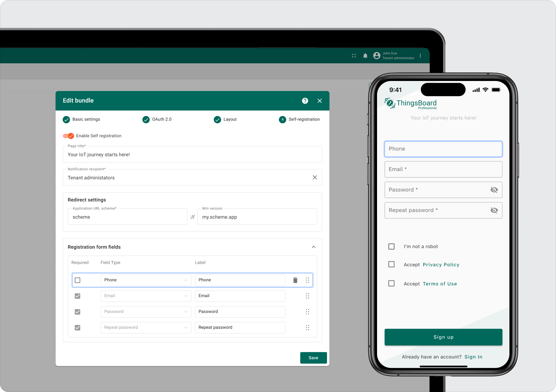Image resolution: width=556 pixels, height=392 pixels.
Task: Clear the Notification recipient field
Action: point(314,178)
